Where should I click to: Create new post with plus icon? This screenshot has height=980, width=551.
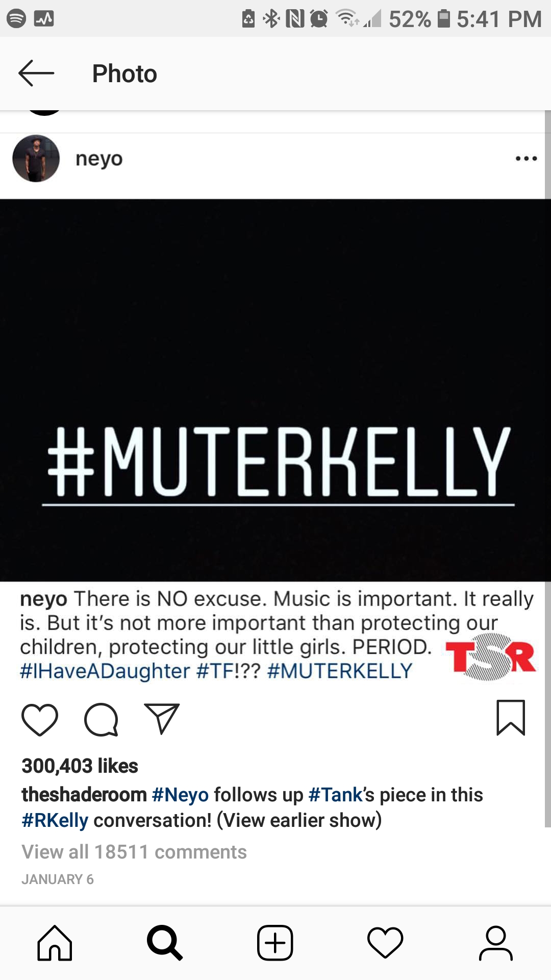click(275, 943)
